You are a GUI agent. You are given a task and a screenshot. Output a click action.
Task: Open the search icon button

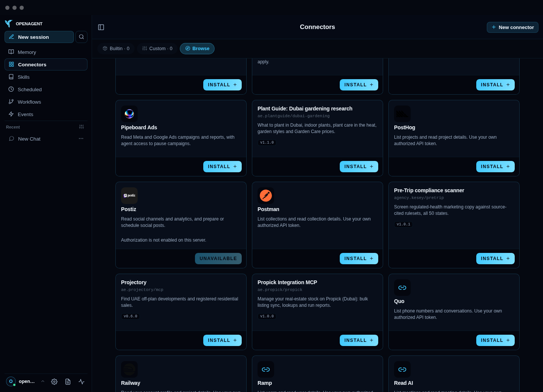81,37
